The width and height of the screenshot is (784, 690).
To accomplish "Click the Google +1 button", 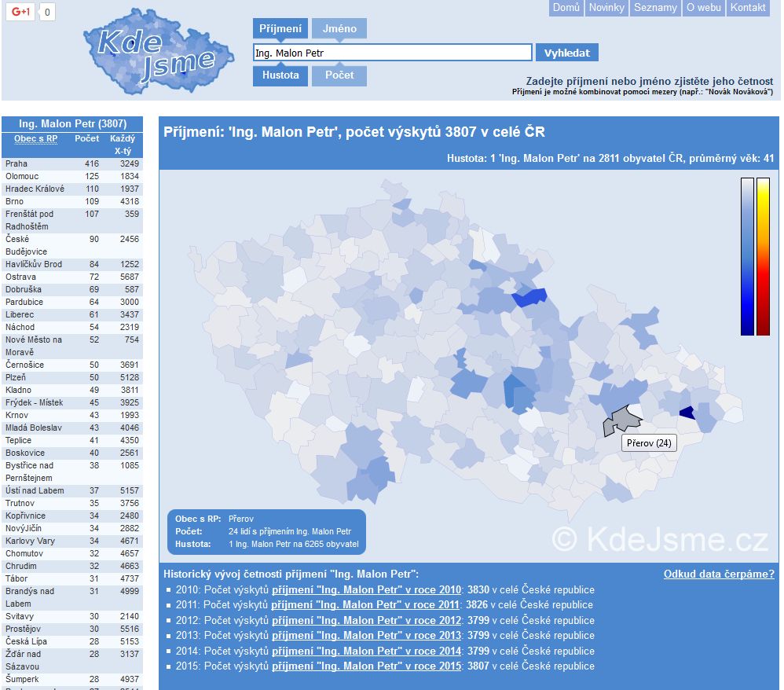I will 20,12.
